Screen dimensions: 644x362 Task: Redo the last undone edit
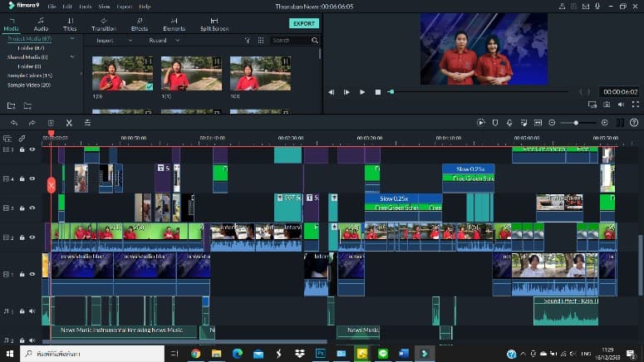32,123
